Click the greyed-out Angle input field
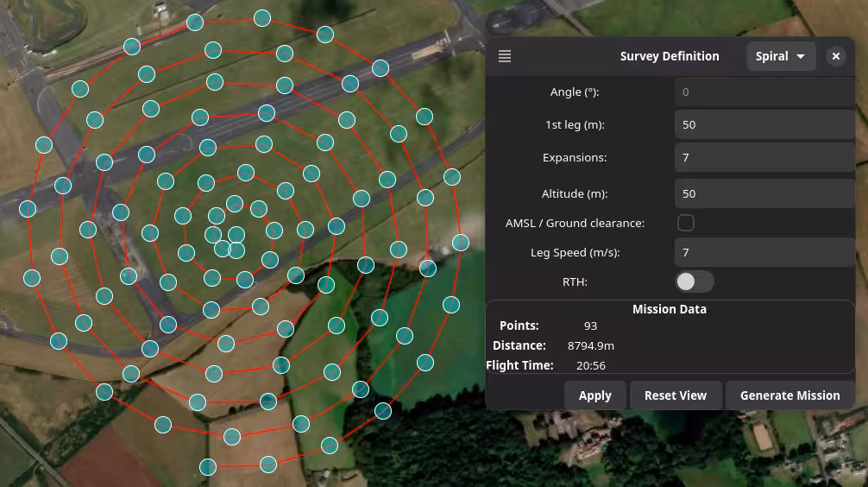This screenshot has width=868, height=487. point(764,92)
